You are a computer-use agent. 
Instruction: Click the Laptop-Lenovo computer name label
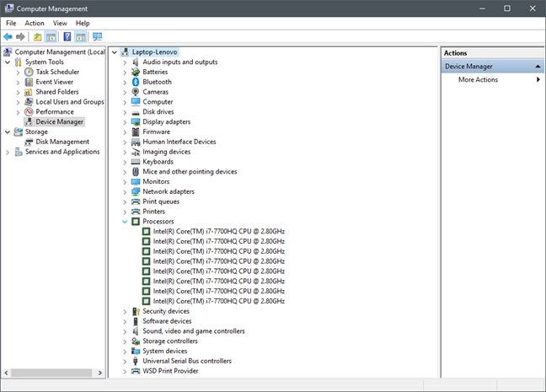click(x=154, y=52)
